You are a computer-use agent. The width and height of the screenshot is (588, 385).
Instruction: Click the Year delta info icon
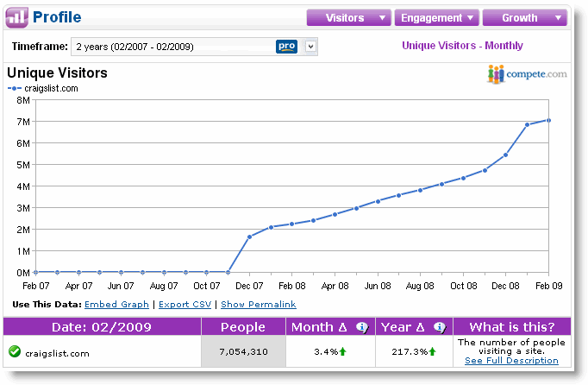tap(440, 327)
